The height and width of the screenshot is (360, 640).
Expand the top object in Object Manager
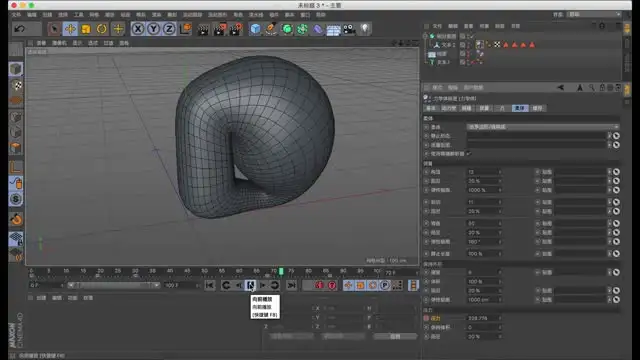pos(425,36)
